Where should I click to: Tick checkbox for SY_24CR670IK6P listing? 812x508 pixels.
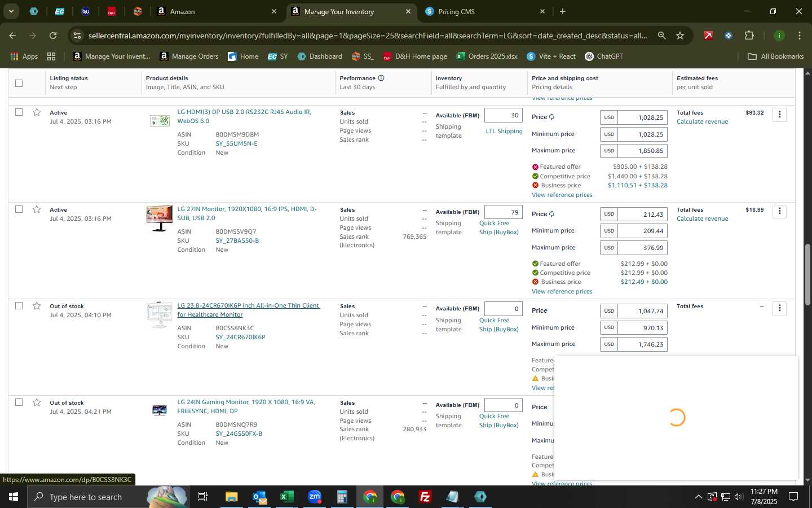pyautogui.click(x=19, y=306)
